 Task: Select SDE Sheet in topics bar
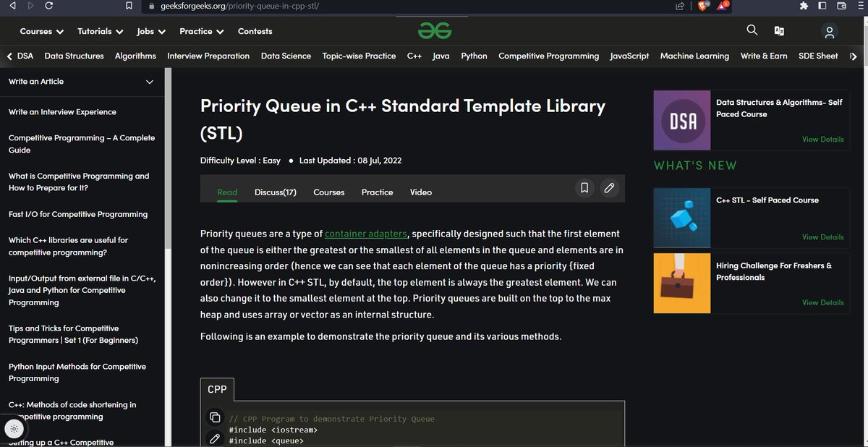(818, 56)
